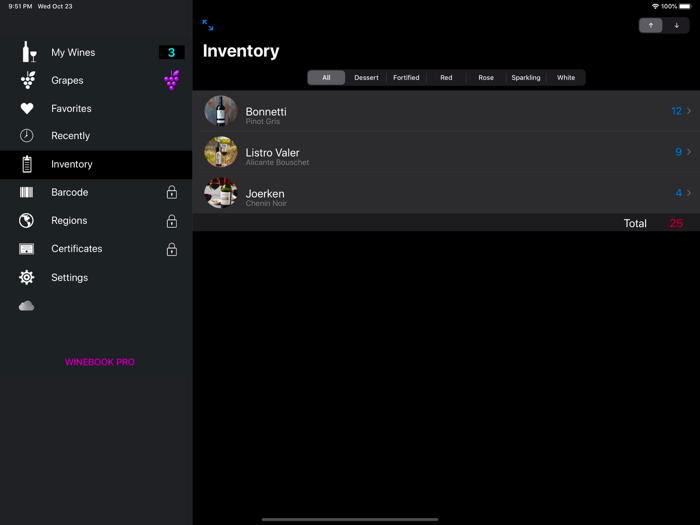Sort inventory descending with down arrow
The height and width of the screenshot is (525, 700).
point(676,25)
